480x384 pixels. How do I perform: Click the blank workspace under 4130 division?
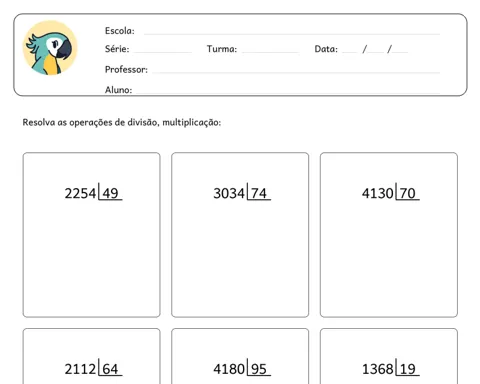coord(389,258)
